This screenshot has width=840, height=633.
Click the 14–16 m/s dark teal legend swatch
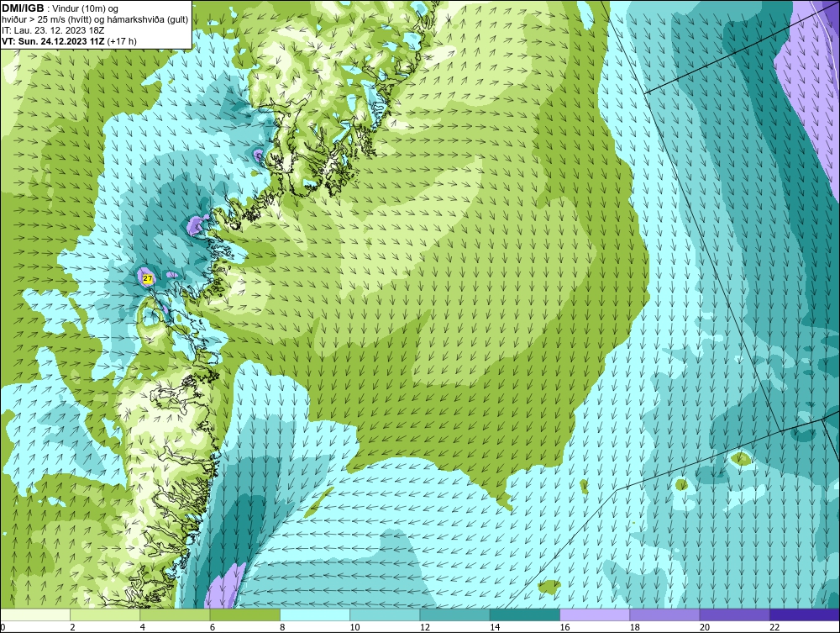click(525, 615)
